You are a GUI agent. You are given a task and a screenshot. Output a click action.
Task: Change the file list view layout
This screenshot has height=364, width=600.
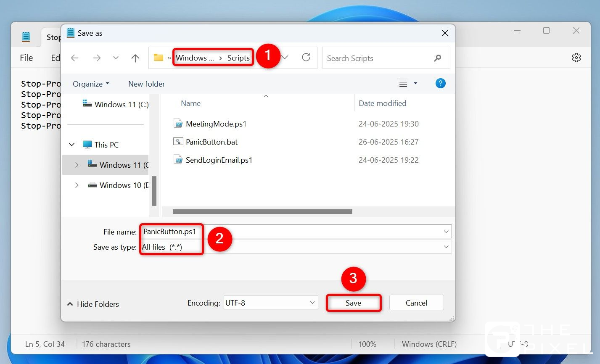click(404, 83)
